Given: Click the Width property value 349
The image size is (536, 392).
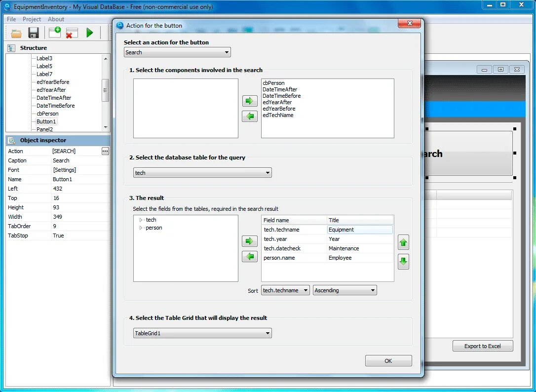Looking at the screenshot, I should [x=80, y=217].
